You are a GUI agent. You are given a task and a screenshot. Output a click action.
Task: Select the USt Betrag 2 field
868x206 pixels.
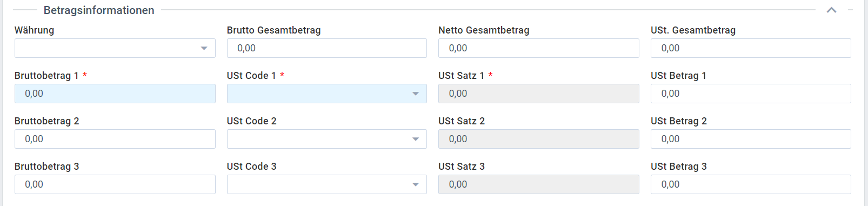(x=751, y=139)
